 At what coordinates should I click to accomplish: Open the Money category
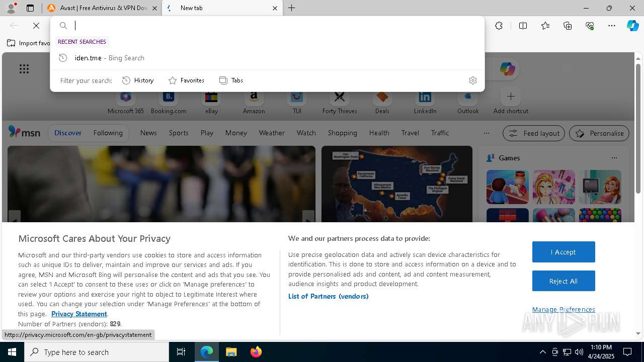tap(236, 133)
